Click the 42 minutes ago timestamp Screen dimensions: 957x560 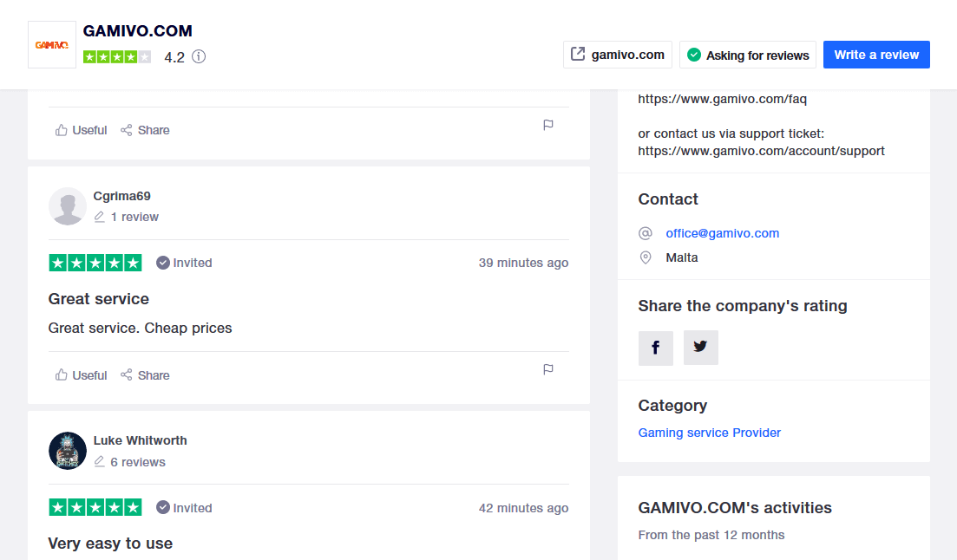tap(523, 507)
